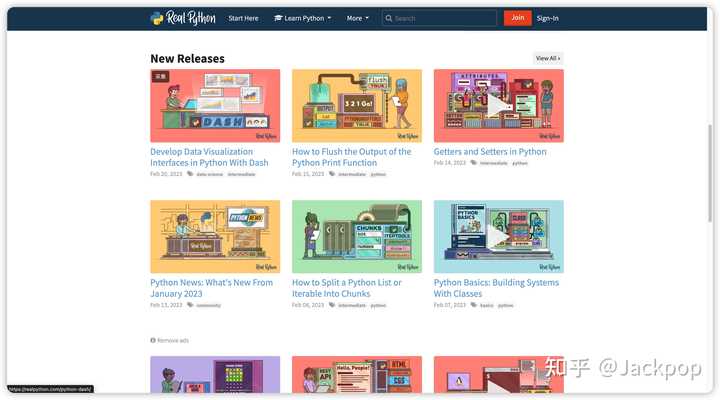This screenshot has height=400, width=720.
Task: Click the tag icon under Python Basics article
Action: (473, 305)
